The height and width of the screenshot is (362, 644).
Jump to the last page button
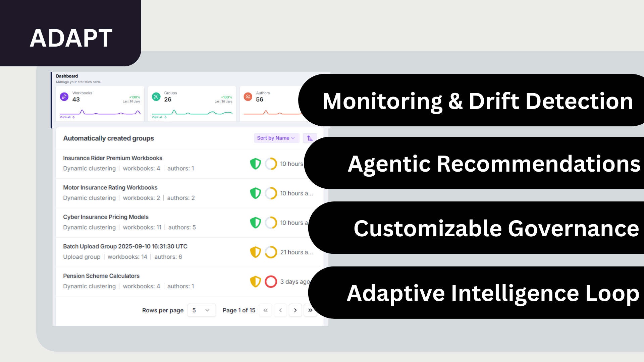coord(310,310)
